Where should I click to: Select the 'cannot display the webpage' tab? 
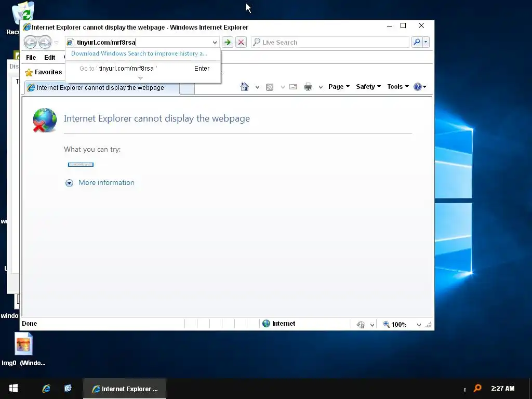[101, 87]
